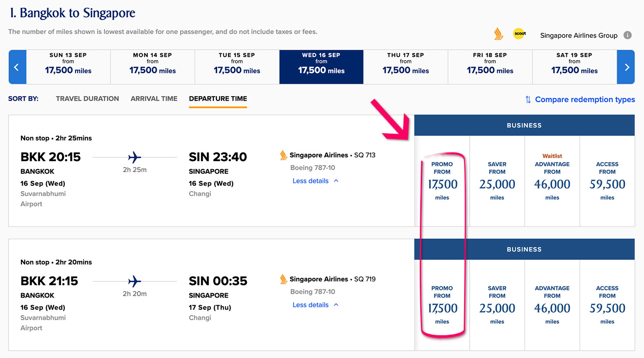Select Sun 13 Sep date tab
644x358 pixels.
68,67
